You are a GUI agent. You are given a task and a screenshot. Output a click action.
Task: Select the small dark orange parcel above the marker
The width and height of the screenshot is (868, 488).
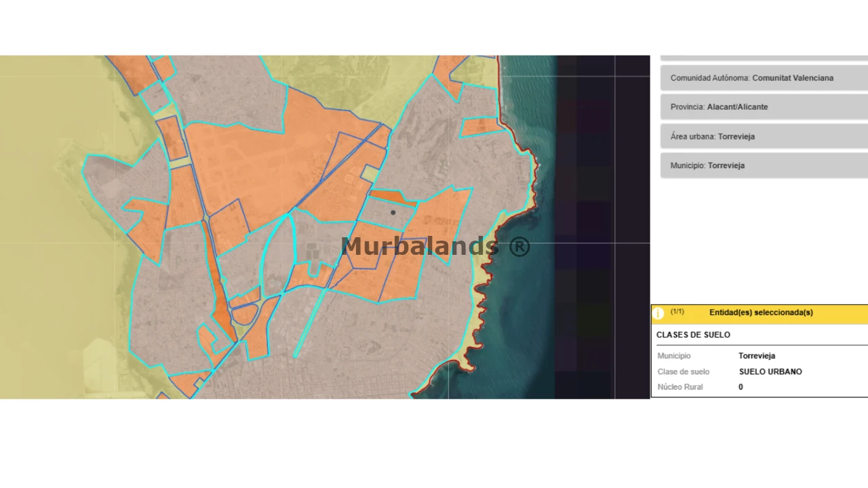392,198
